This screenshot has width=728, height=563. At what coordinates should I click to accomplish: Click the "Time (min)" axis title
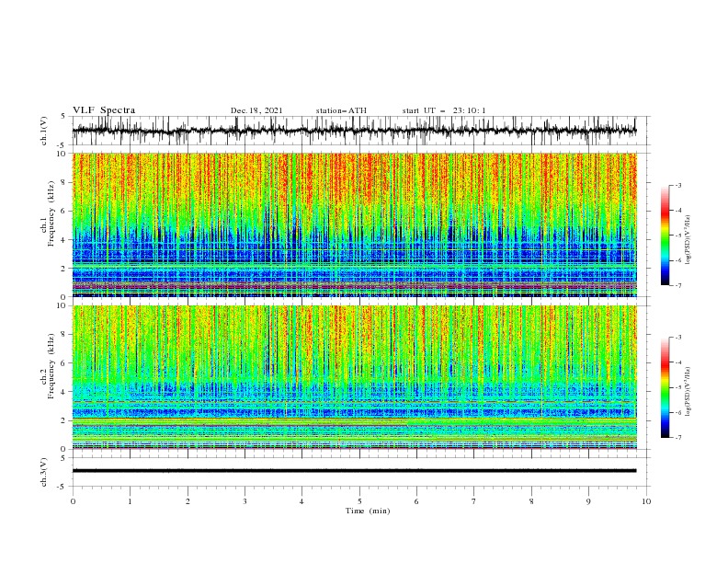368,511
